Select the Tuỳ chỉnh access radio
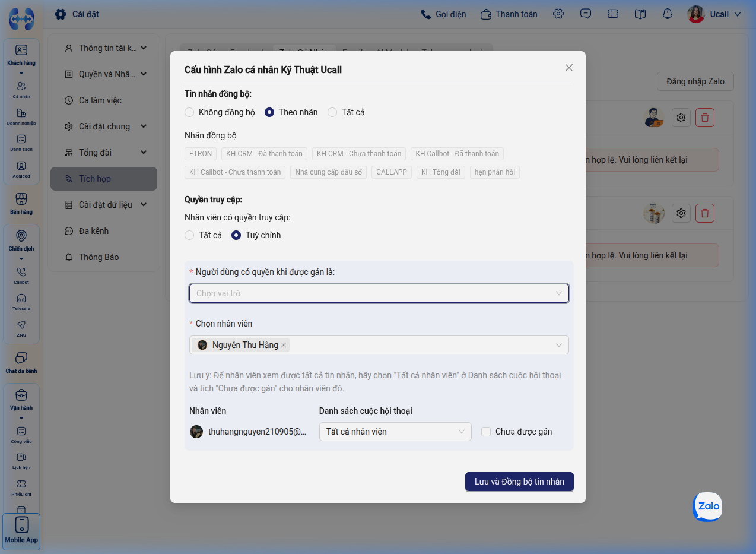 click(236, 235)
